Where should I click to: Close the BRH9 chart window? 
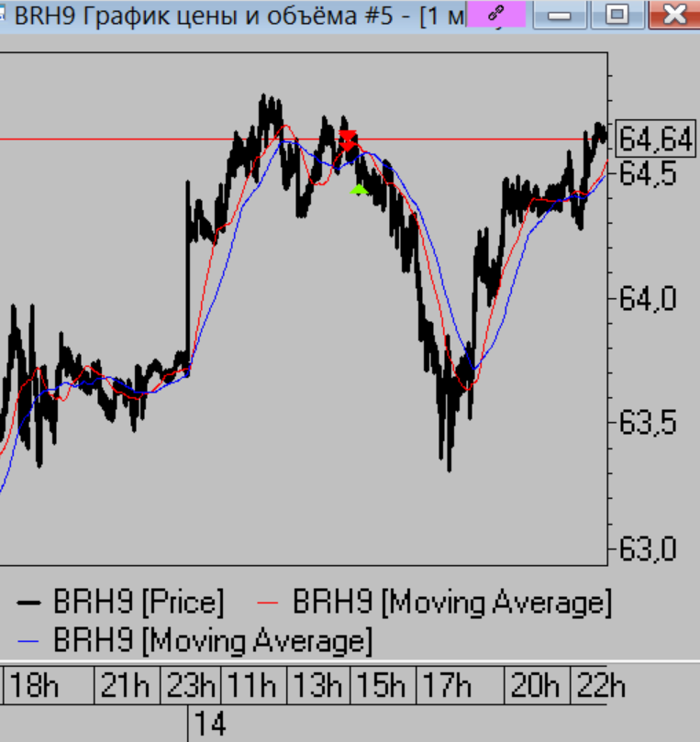674,14
